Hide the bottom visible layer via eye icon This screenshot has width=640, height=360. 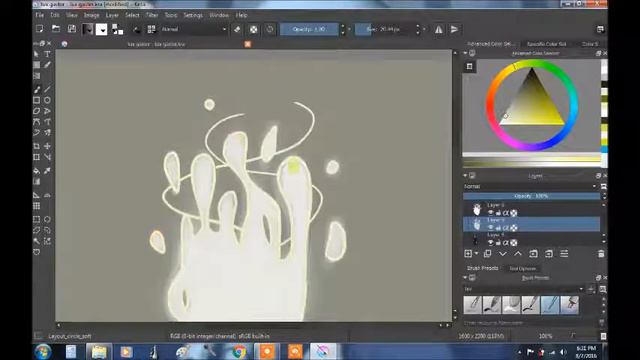pyautogui.click(x=491, y=242)
